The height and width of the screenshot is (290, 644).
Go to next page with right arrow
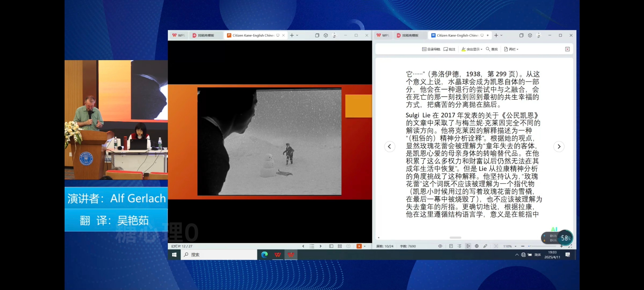(559, 147)
